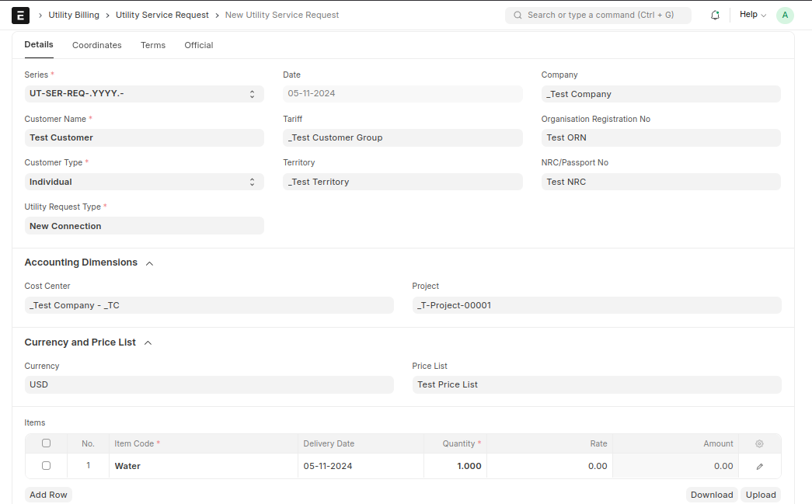Open the Customer Type dropdown
Viewport: 812px width, 504px height.
(x=144, y=182)
